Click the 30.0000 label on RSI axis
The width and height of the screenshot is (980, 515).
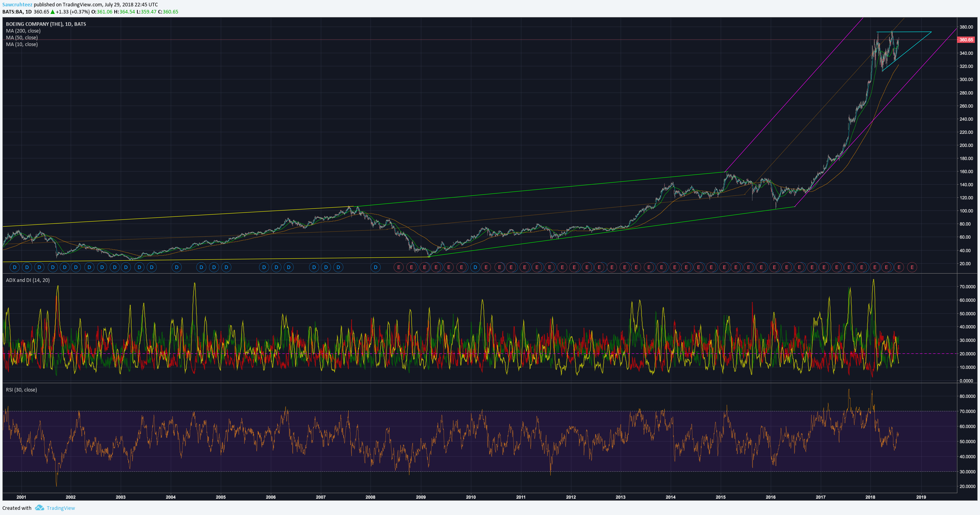(967, 472)
